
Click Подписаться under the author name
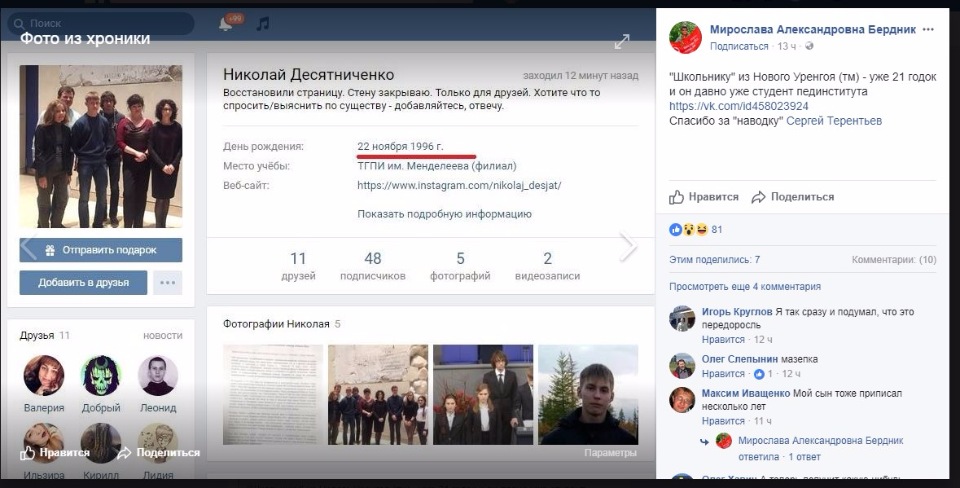click(739, 46)
